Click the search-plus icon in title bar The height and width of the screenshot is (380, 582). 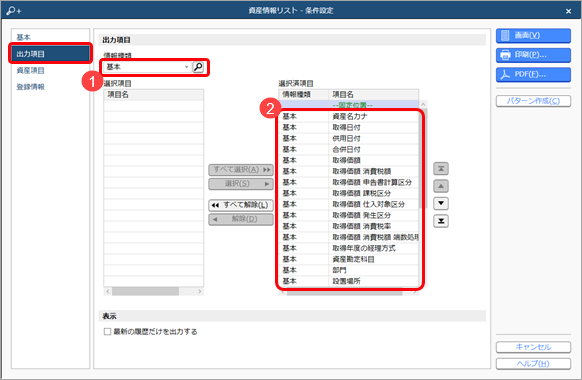pos(14,10)
